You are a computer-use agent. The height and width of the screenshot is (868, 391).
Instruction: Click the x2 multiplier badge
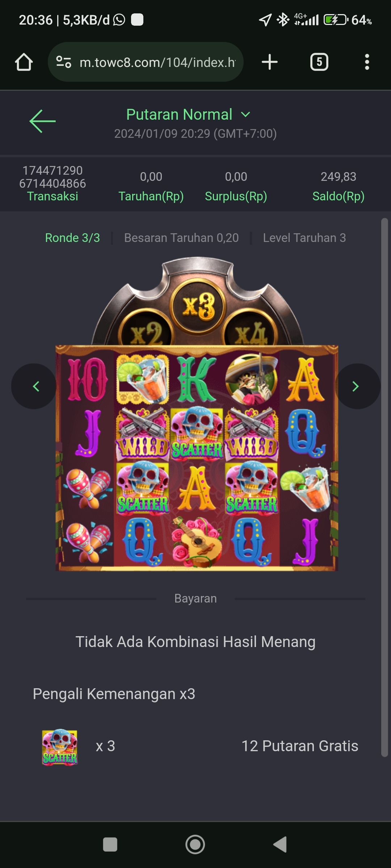click(146, 332)
